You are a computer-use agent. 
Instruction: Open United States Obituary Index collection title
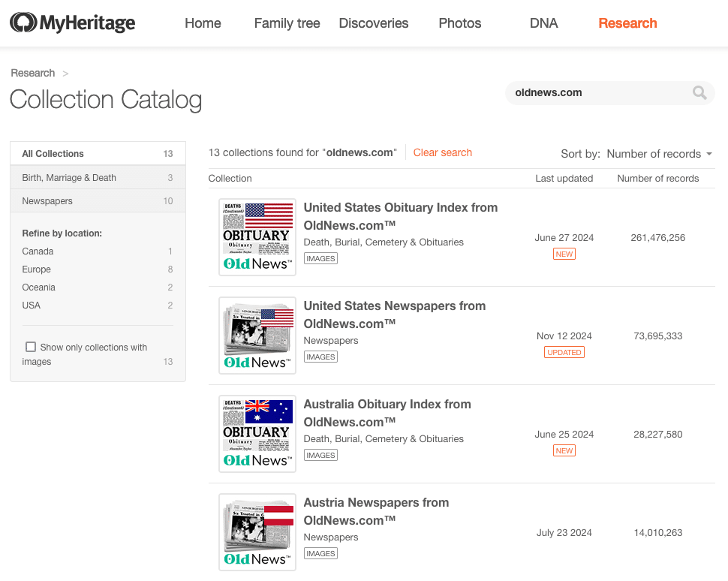click(401, 216)
